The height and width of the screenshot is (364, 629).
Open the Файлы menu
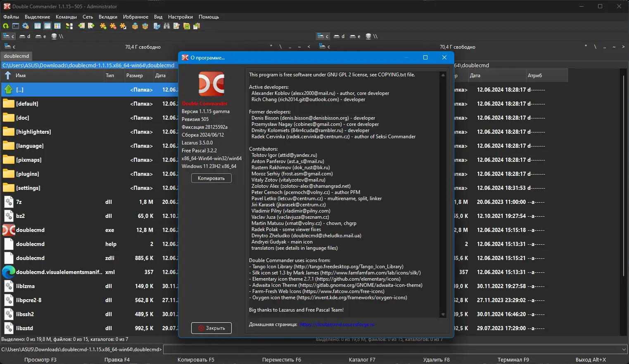[11, 17]
